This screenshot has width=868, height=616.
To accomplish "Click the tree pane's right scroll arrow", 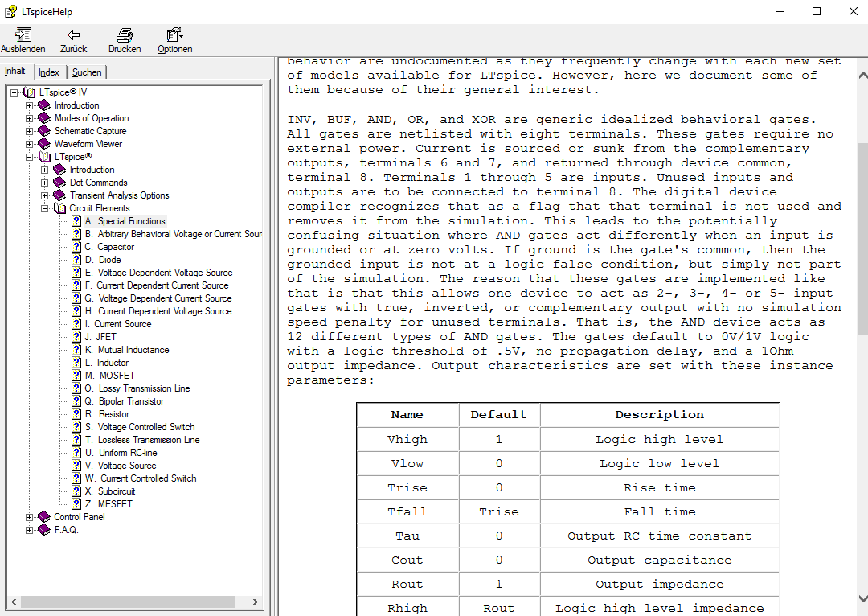I will tap(255, 602).
